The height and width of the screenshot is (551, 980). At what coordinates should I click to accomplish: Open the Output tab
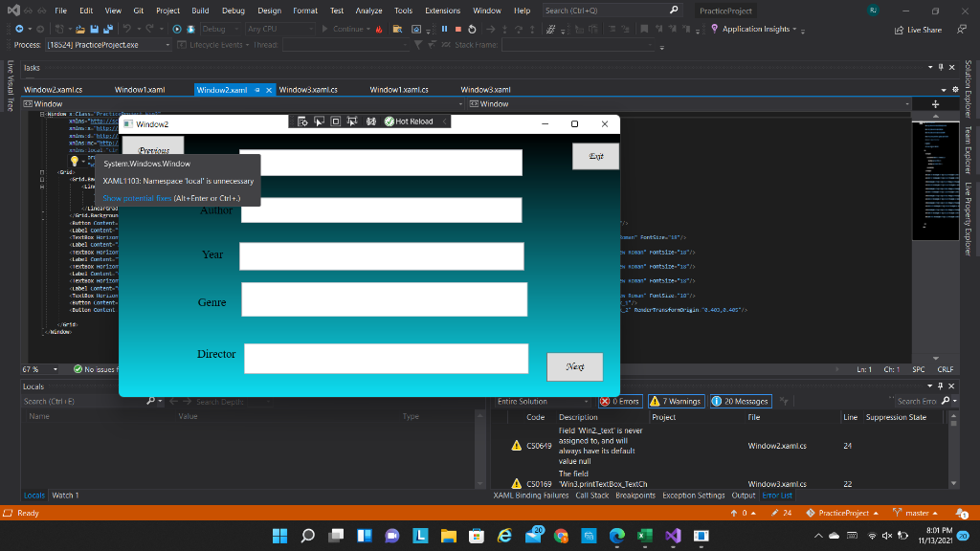point(743,496)
